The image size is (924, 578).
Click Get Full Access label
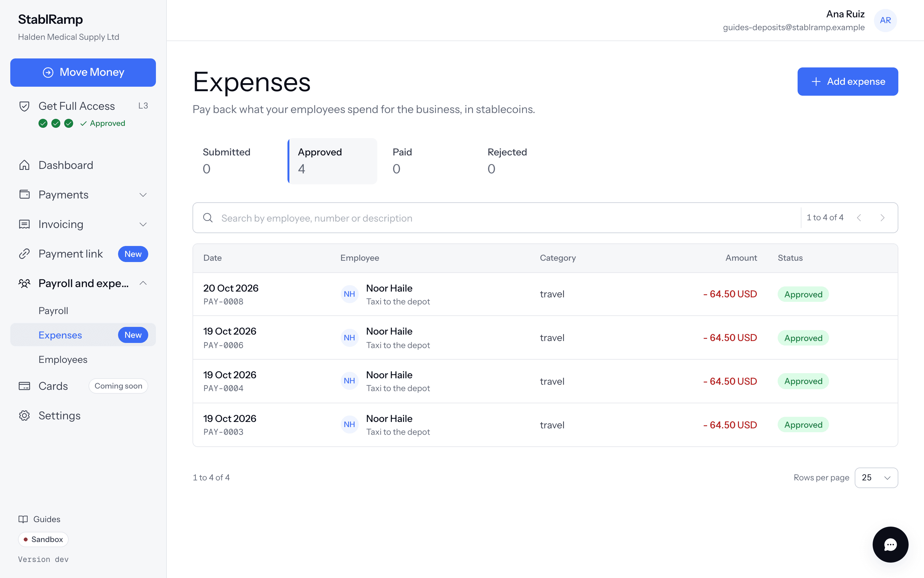pyautogui.click(x=77, y=106)
